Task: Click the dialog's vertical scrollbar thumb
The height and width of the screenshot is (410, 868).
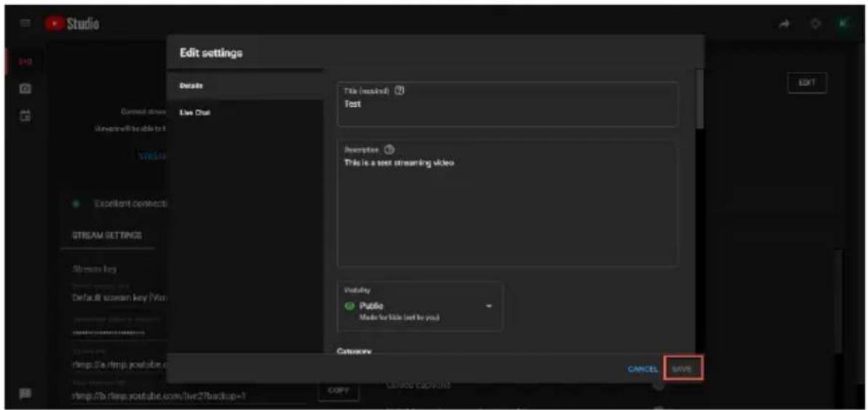Action: tap(700, 98)
